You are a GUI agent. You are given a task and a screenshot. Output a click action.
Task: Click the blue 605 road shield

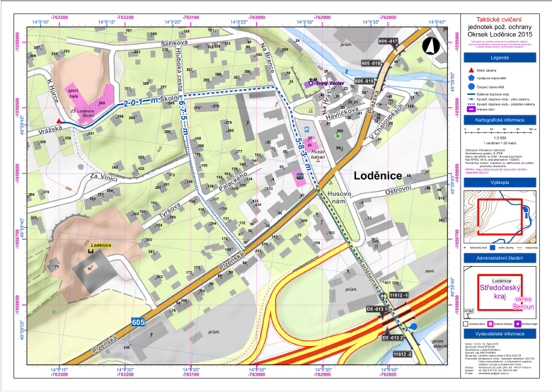coord(140,322)
